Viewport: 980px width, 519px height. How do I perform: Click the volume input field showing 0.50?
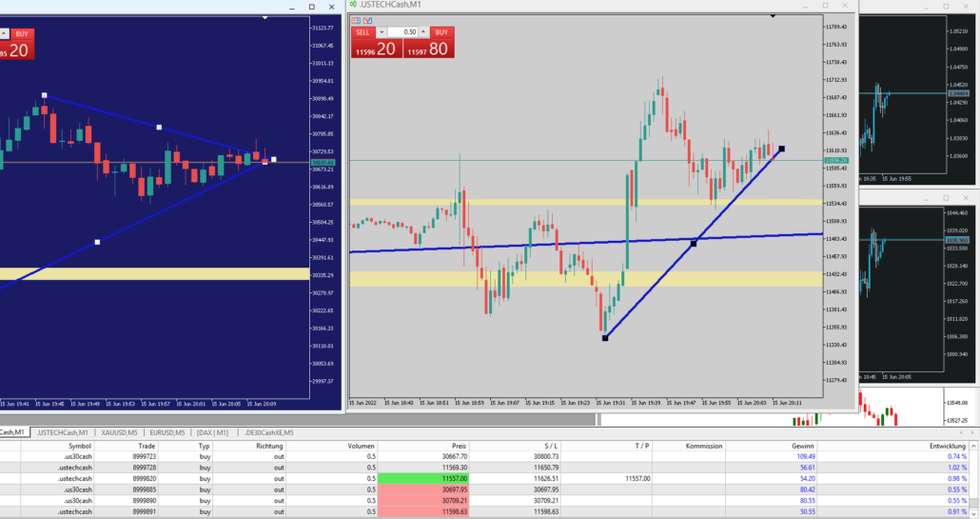tap(404, 32)
